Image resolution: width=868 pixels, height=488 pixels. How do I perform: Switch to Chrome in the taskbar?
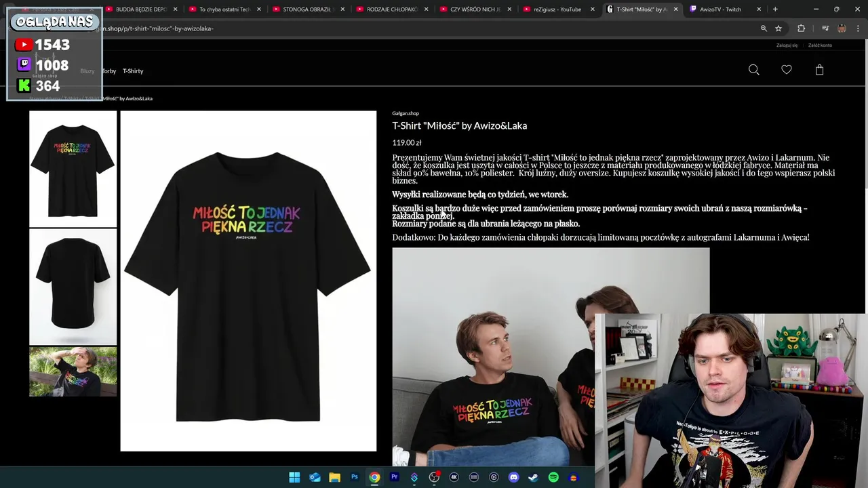(374, 477)
